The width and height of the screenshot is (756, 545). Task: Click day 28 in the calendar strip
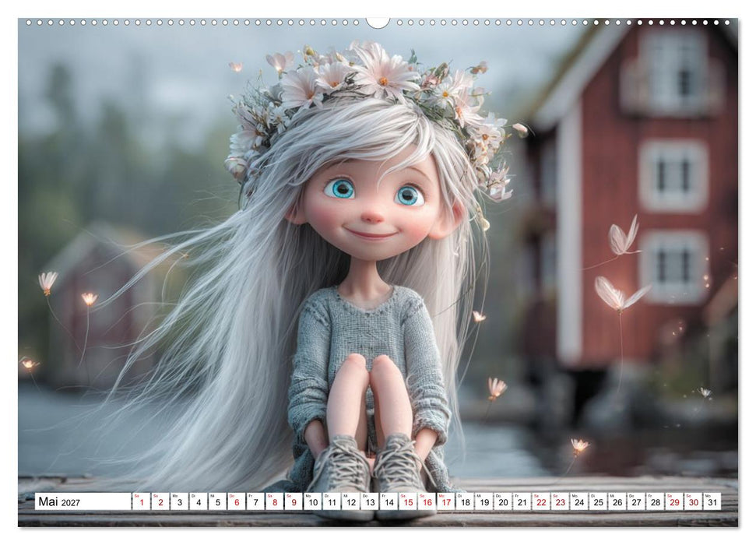click(x=656, y=501)
